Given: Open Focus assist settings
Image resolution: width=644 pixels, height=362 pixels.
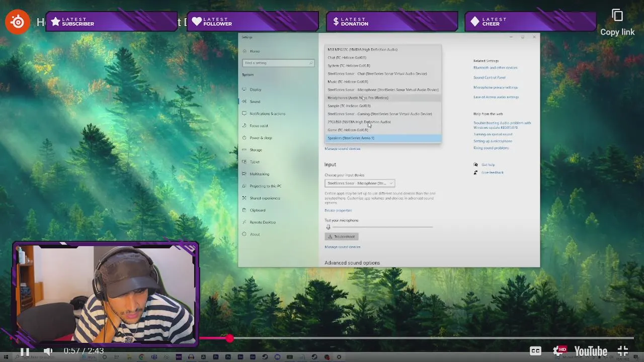Looking at the screenshot, I should pos(259,126).
